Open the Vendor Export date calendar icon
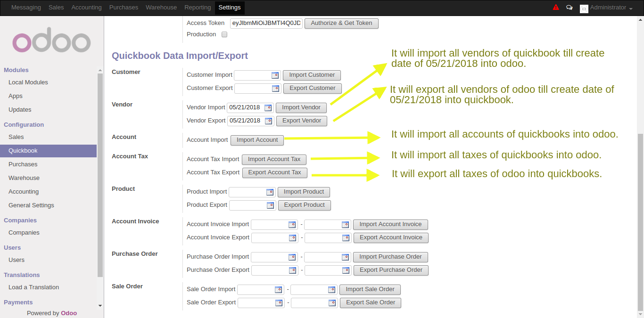The image size is (644, 318). pyautogui.click(x=268, y=121)
